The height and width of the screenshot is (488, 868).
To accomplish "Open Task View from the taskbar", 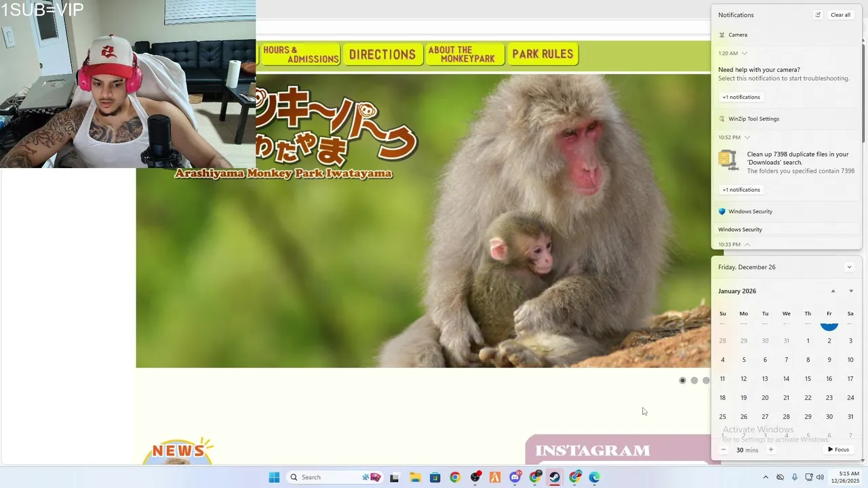I will [x=394, y=477].
